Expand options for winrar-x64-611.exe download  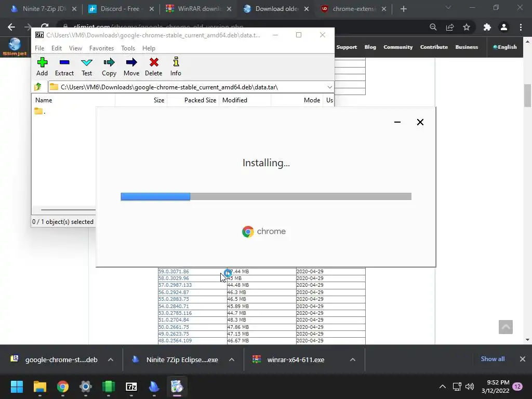coord(353,360)
